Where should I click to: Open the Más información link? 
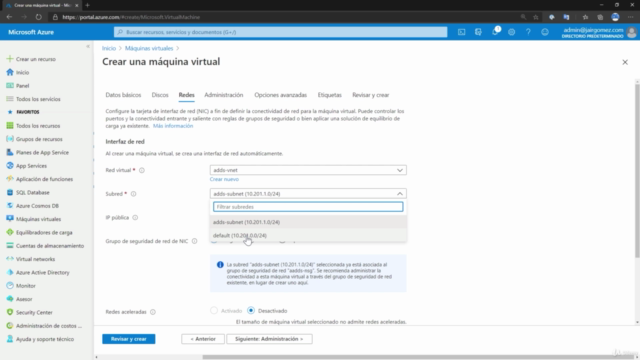pyautogui.click(x=173, y=126)
